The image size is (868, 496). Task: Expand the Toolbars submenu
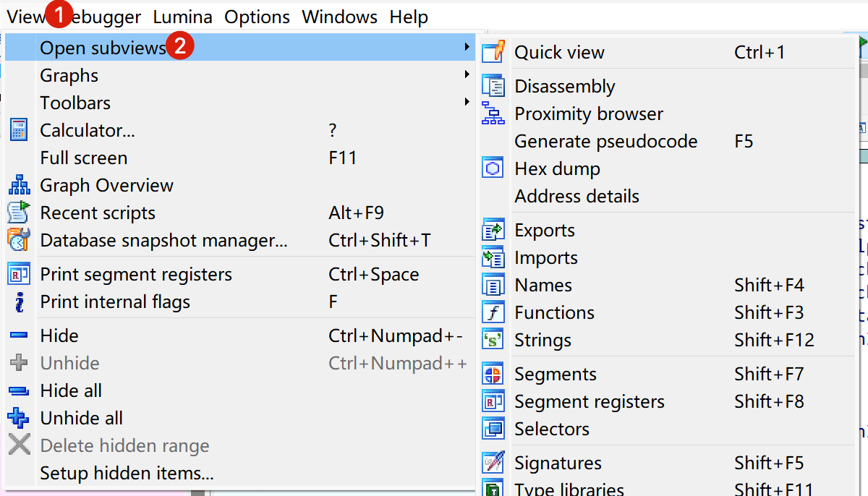[x=239, y=103]
